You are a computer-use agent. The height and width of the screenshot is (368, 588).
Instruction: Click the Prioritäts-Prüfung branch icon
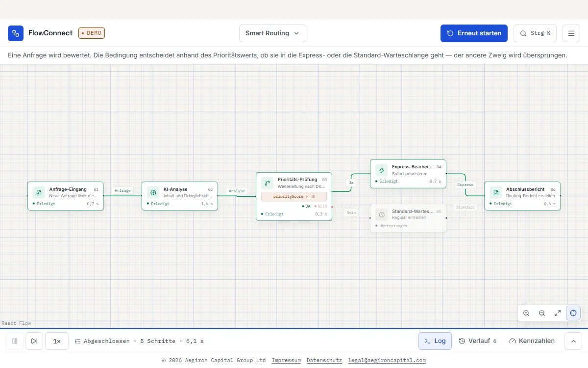click(267, 183)
